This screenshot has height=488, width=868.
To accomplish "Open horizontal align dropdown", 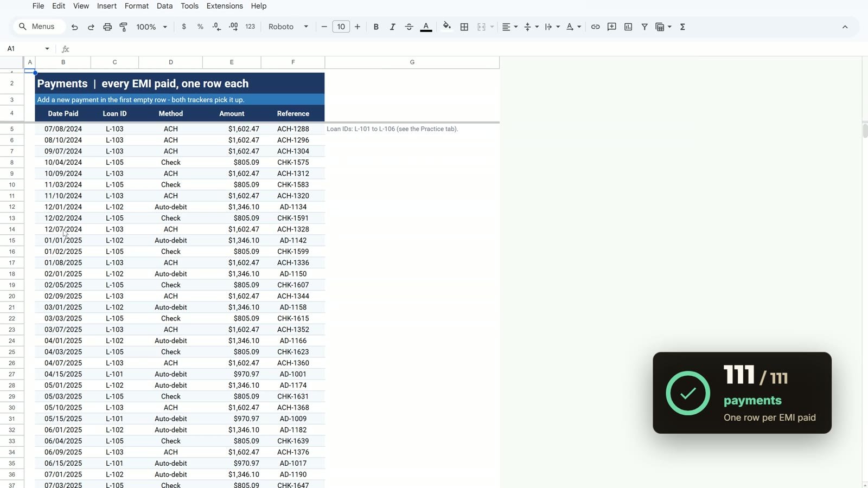I will tap(509, 27).
